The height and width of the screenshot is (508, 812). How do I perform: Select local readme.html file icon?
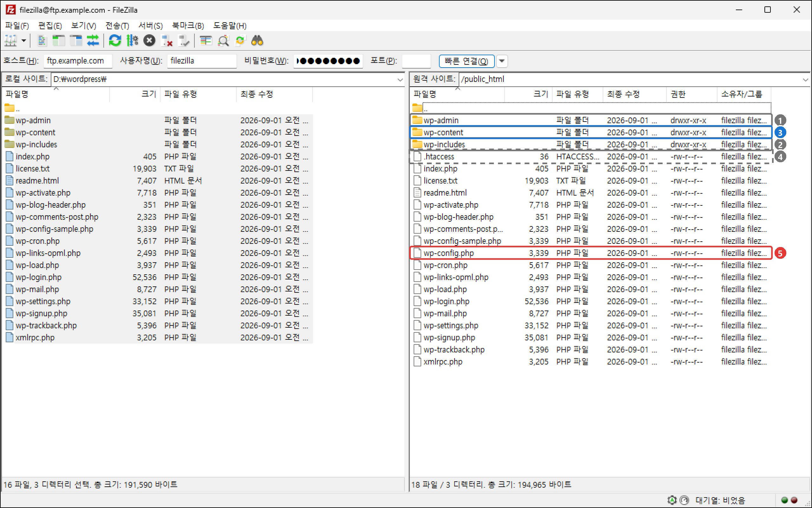coord(10,180)
